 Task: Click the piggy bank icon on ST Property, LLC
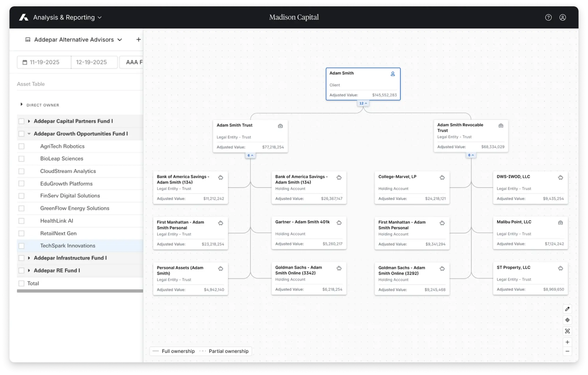coord(560,268)
